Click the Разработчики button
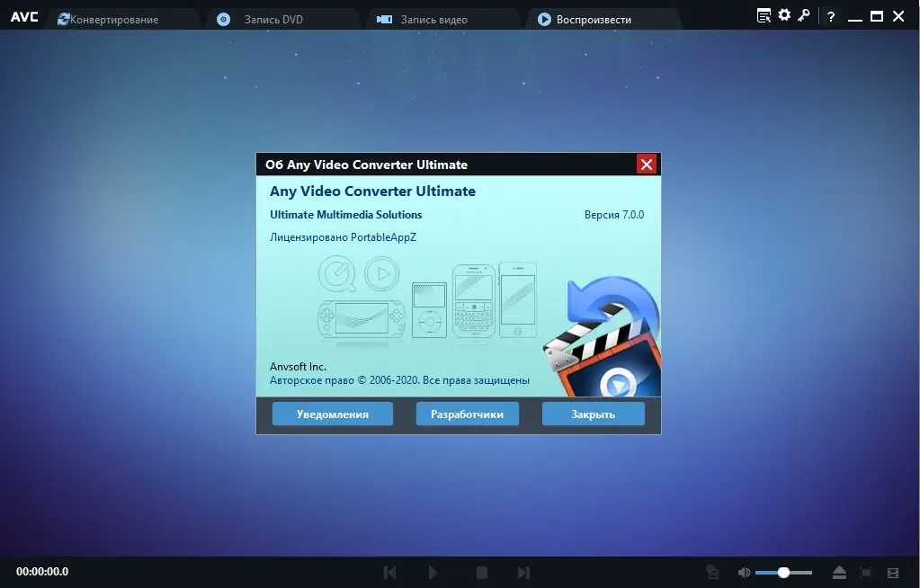 coord(467,414)
